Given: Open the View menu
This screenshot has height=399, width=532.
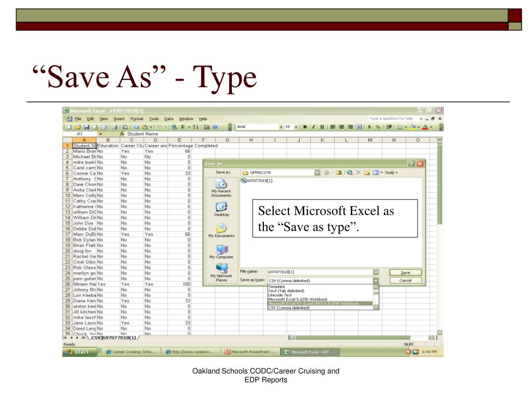Looking at the screenshot, I should 104,119.
